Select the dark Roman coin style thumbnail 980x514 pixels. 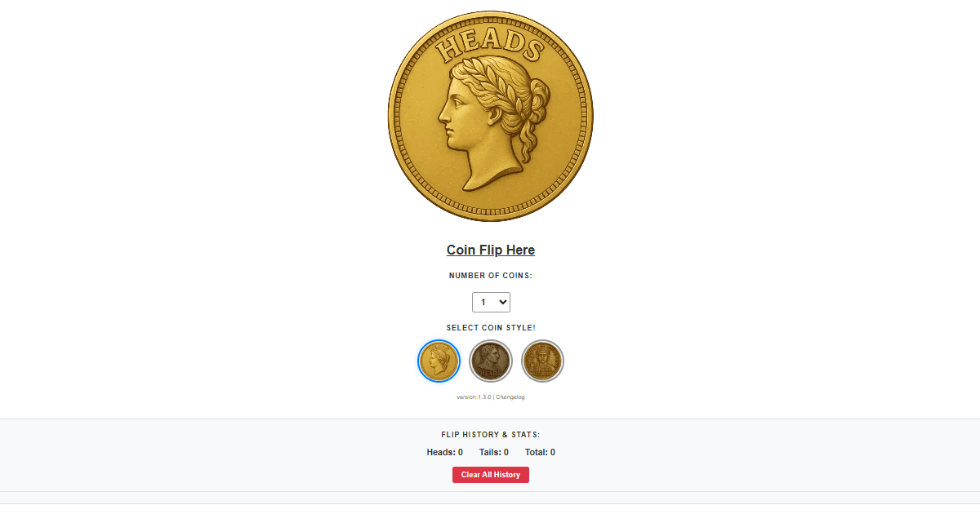point(491,361)
